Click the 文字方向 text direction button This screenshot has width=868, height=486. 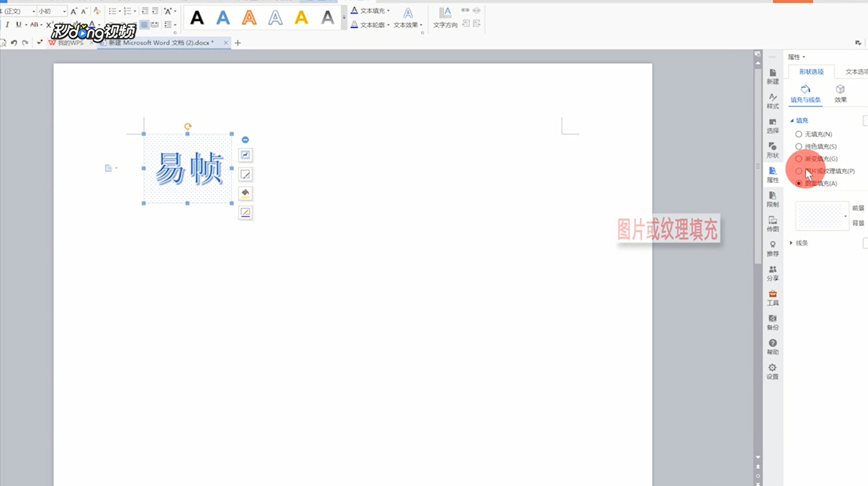pyautogui.click(x=445, y=18)
